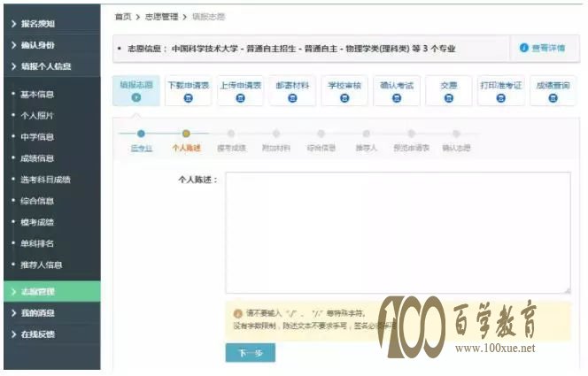Select the 成绩查询 stage tab

point(553,90)
